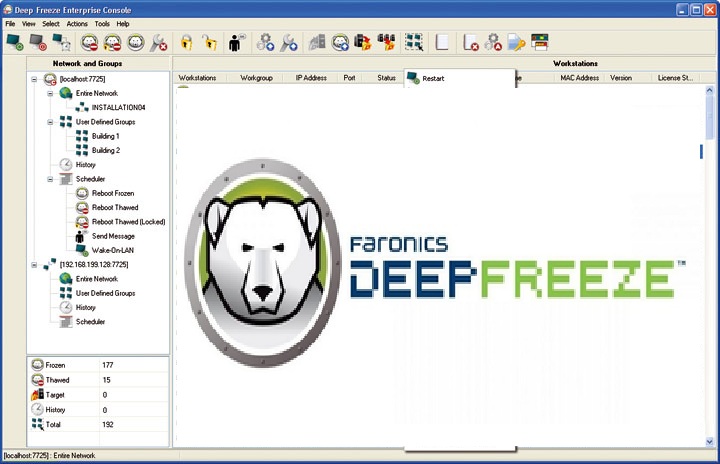Select Scheduler under 192.168.199.128
Image resolution: width=720 pixels, height=464 pixels.
click(90, 322)
